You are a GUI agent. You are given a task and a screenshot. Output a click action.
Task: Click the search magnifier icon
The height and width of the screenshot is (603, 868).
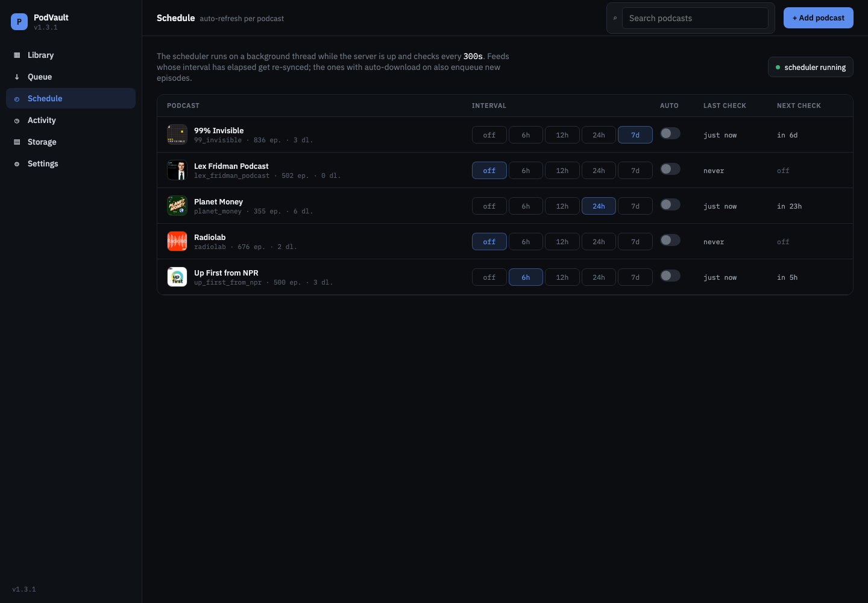615,18
